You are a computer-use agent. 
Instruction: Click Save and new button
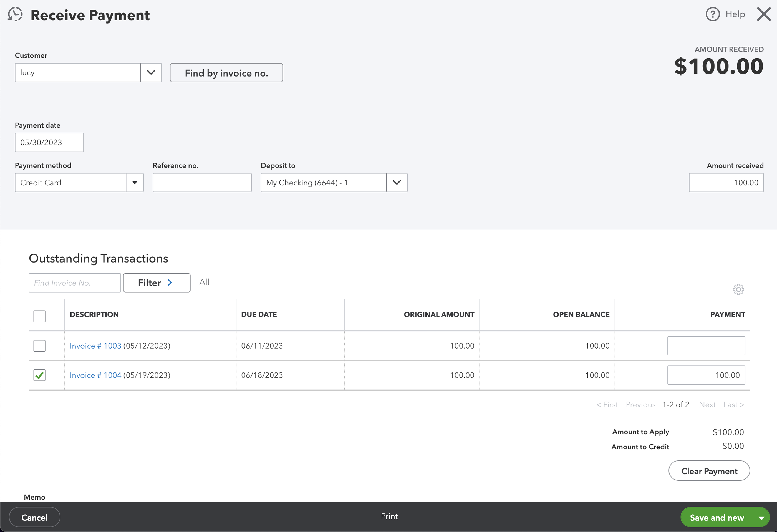[717, 518]
